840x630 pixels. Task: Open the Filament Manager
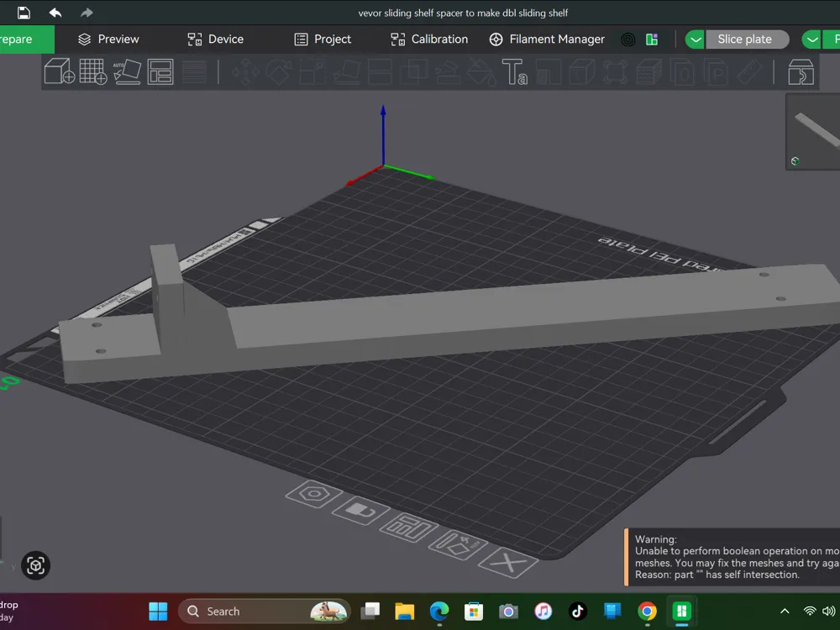point(547,39)
